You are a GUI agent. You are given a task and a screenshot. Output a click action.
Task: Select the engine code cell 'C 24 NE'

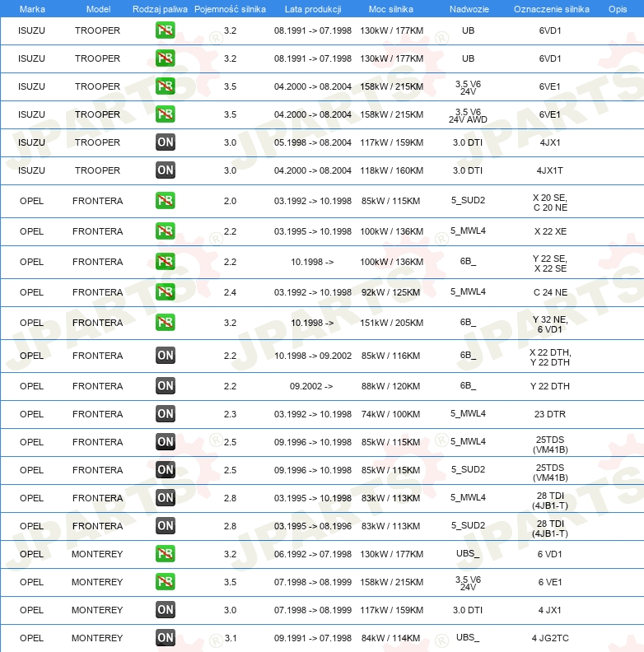pos(550,293)
